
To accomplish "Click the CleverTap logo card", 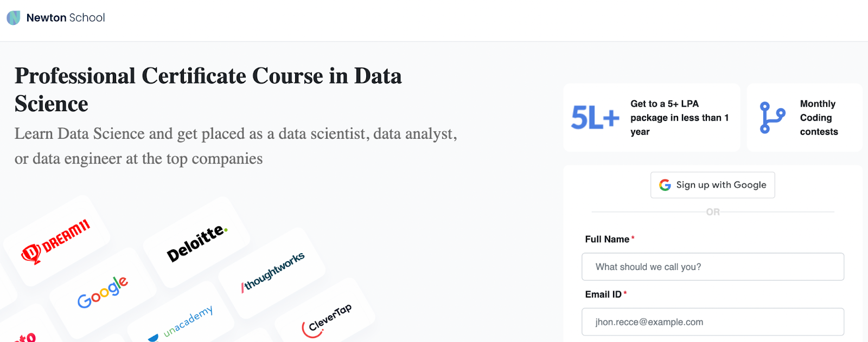I will (x=325, y=320).
